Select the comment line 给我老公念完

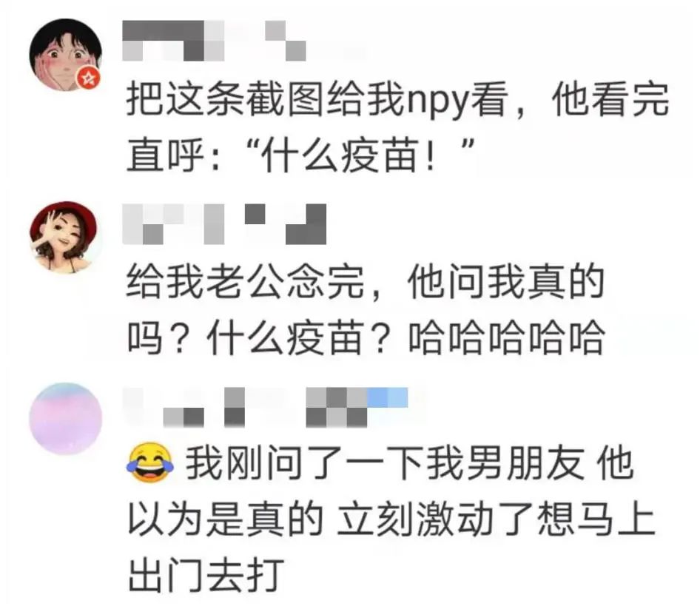click(x=246, y=283)
